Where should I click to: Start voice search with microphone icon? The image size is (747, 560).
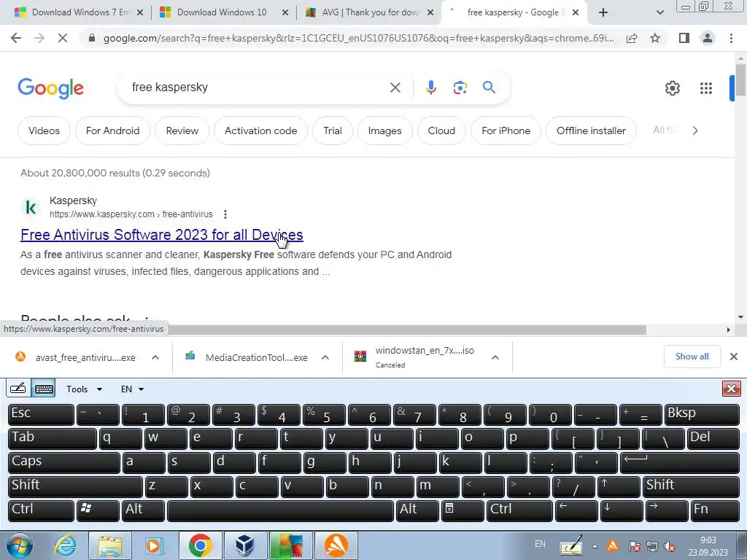coord(430,87)
